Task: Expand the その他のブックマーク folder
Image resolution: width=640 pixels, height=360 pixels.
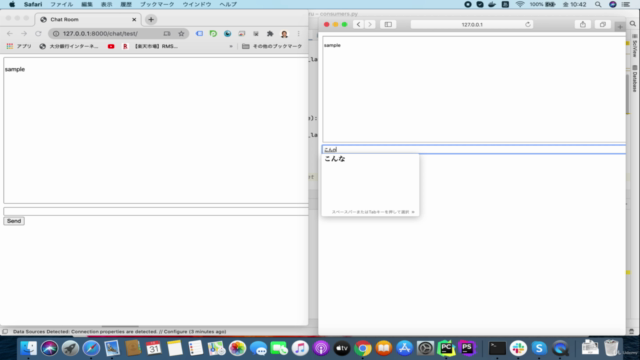Action: coord(272,46)
